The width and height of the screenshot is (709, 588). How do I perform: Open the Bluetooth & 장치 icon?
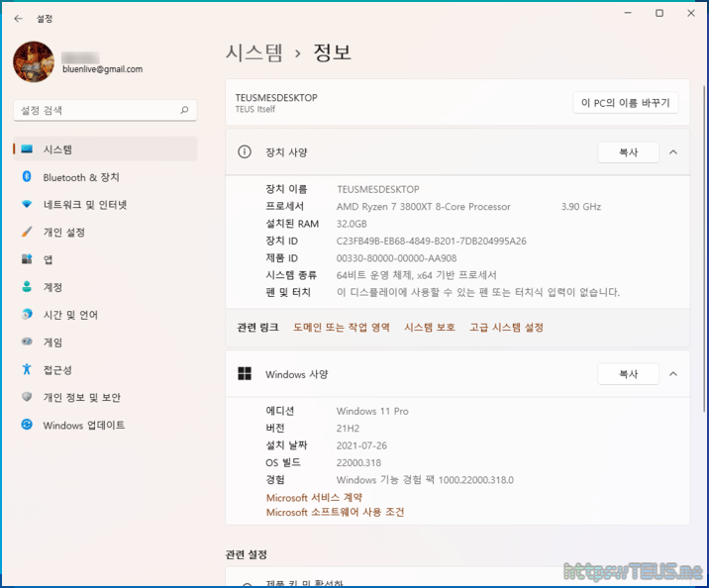(x=27, y=177)
